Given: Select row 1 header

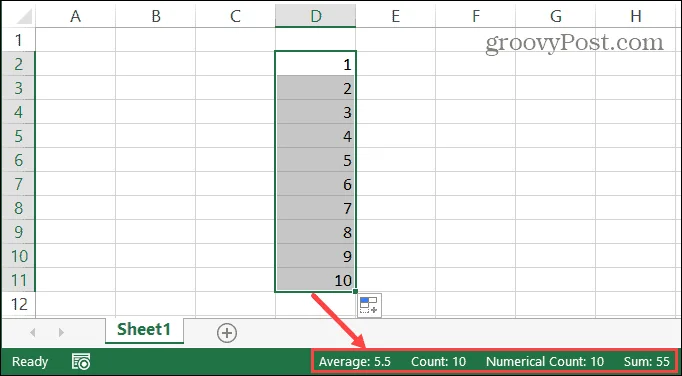Looking at the screenshot, I should 18,40.
